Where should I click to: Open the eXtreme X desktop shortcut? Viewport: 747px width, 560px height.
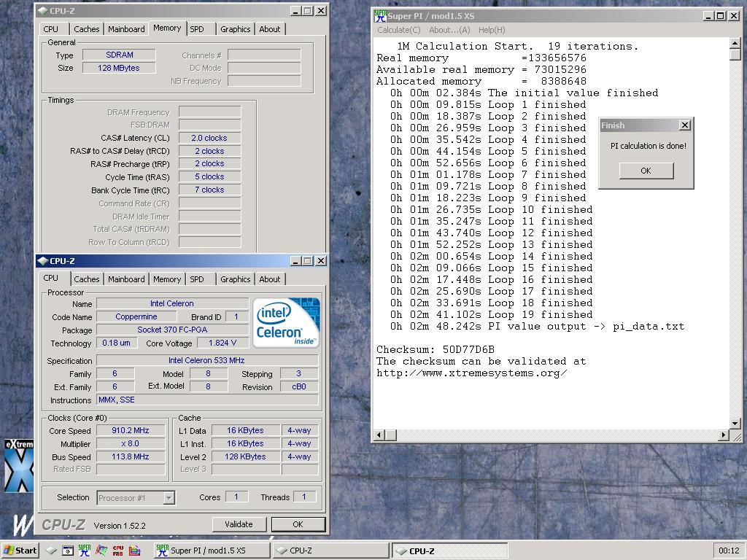(x=19, y=466)
